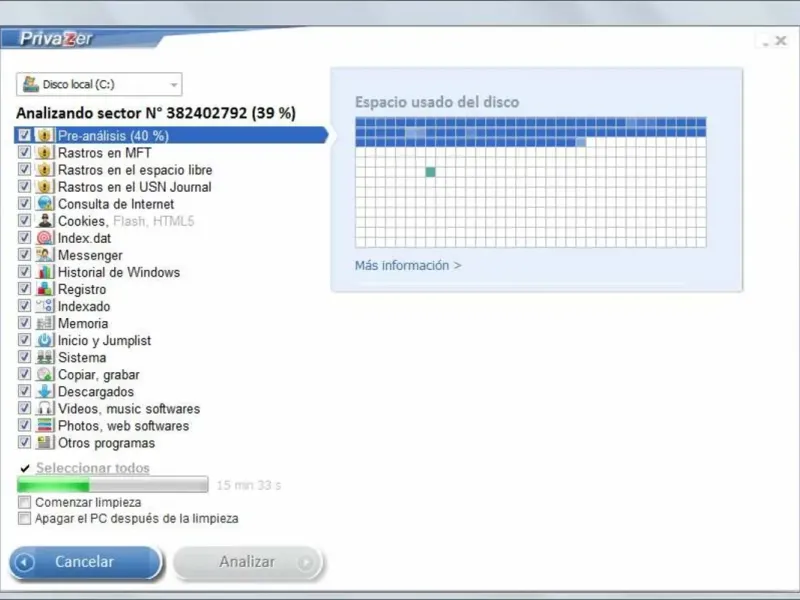
Task: Click the green block in the disk map
Action: tap(430, 172)
